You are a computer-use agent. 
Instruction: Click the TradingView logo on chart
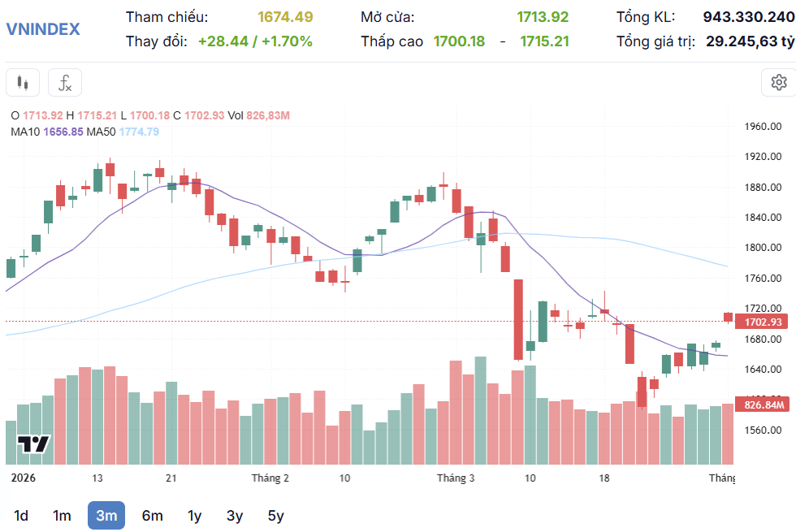pos(33,444)
